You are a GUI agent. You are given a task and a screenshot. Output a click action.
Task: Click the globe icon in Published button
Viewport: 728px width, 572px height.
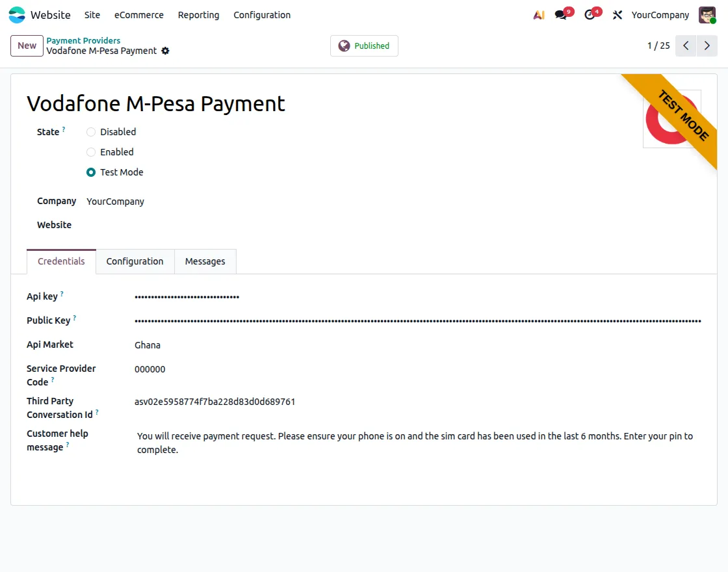click(344, 45)
